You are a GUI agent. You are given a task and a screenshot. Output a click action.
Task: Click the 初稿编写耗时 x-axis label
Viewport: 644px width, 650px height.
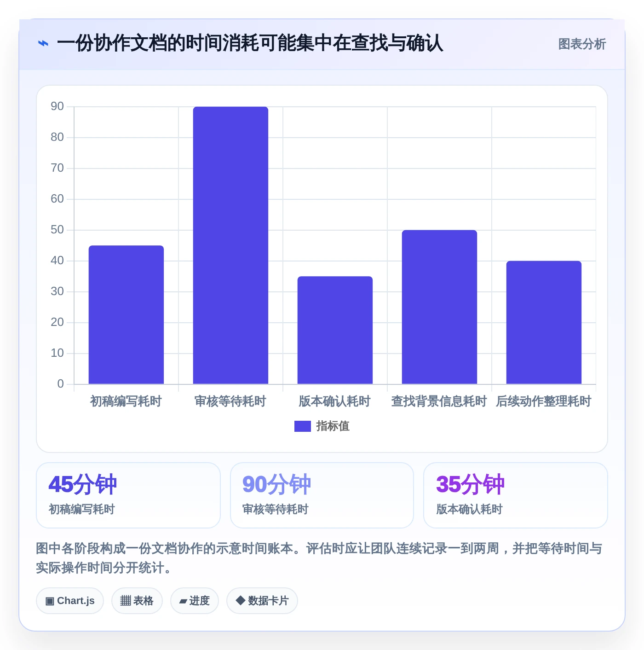coord(126,401)
